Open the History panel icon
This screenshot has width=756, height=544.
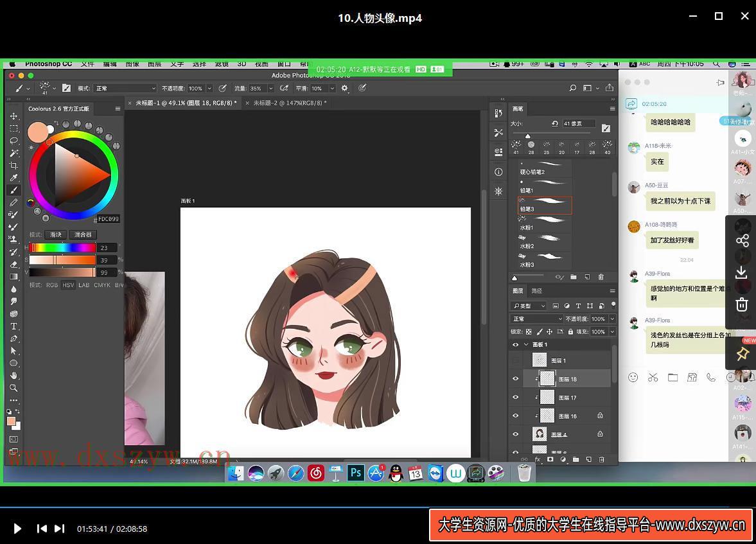click(498, 113)
